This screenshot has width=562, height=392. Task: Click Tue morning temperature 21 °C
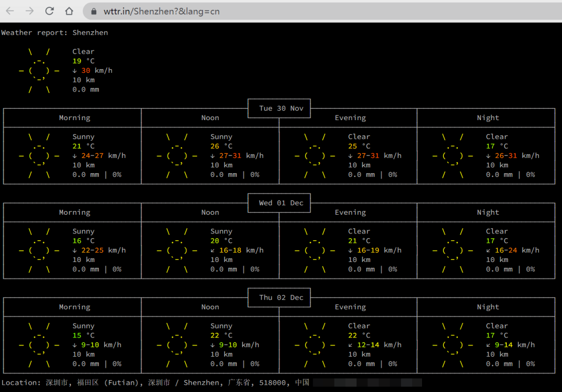tap(83, 146)
